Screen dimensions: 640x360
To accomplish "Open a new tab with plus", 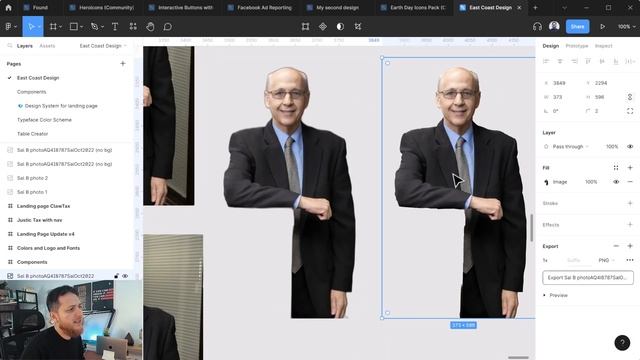I will (x=535, y=7).
